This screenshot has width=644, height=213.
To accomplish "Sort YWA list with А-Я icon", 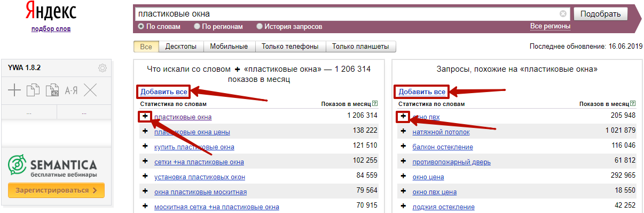I will (71, 90).
